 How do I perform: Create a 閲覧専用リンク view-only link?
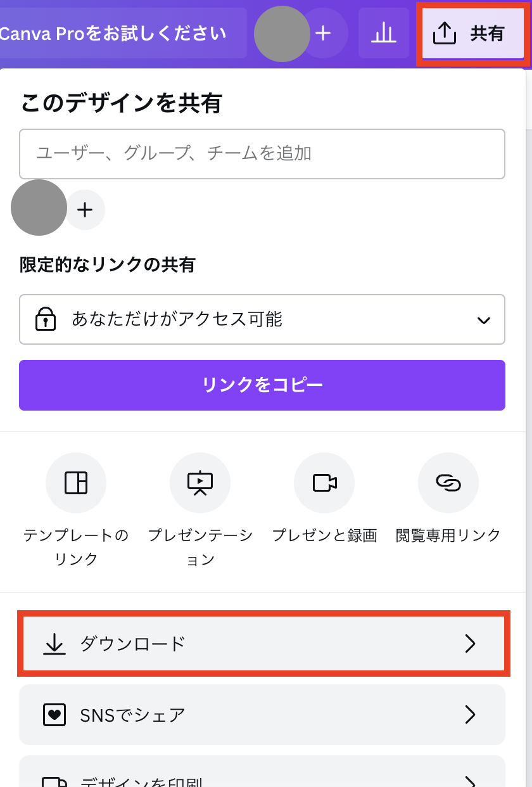coord(448,483)
